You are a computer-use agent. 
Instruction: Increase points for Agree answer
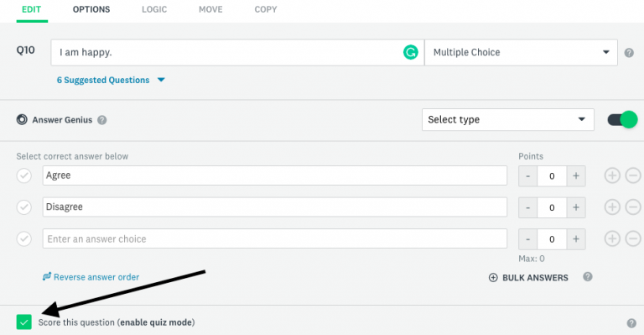[576, 176]
